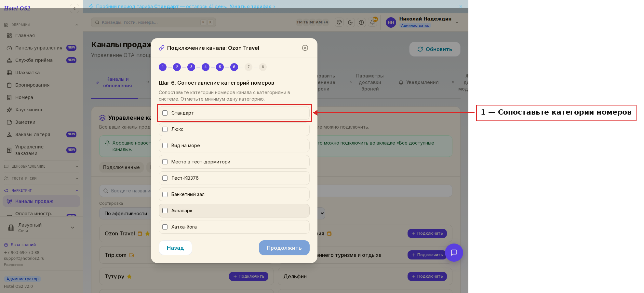
Task: Open notifications bell in header
Action: (372, 22)
